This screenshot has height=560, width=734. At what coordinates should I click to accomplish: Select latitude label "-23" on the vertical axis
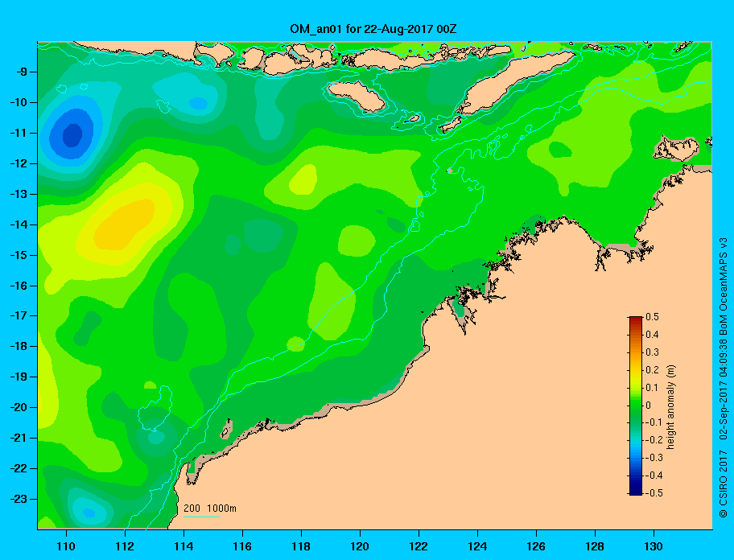19,499
